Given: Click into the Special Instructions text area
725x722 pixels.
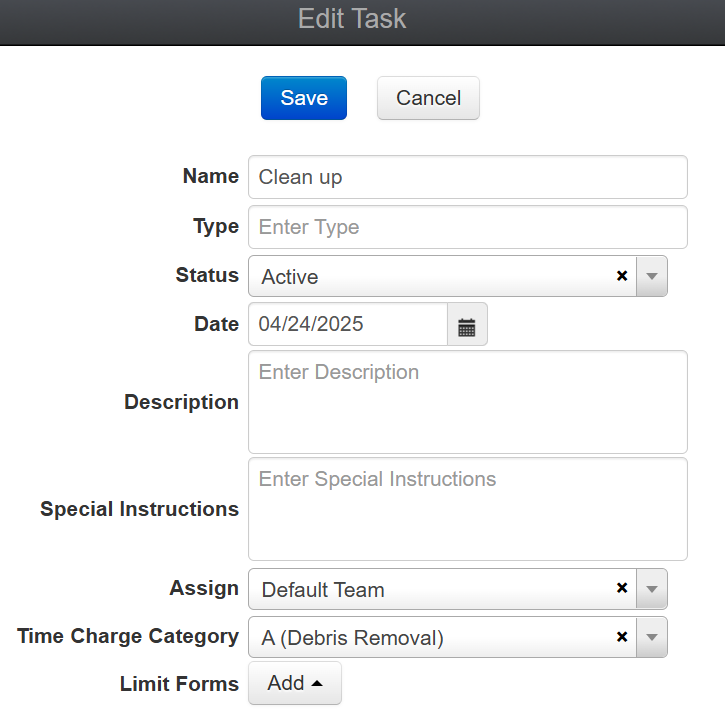Looking at the screenshot, I should point(468,509).
